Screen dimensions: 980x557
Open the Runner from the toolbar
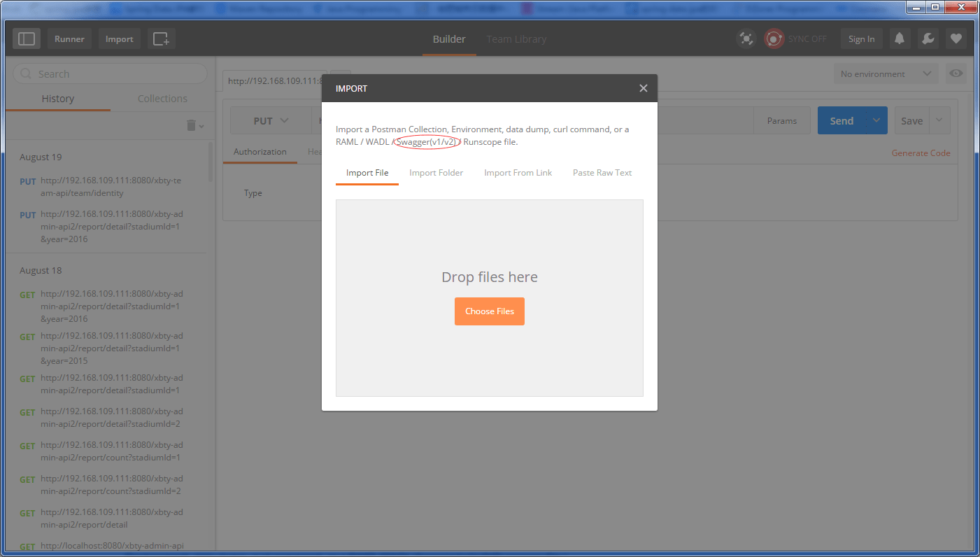tap(69, 38)
